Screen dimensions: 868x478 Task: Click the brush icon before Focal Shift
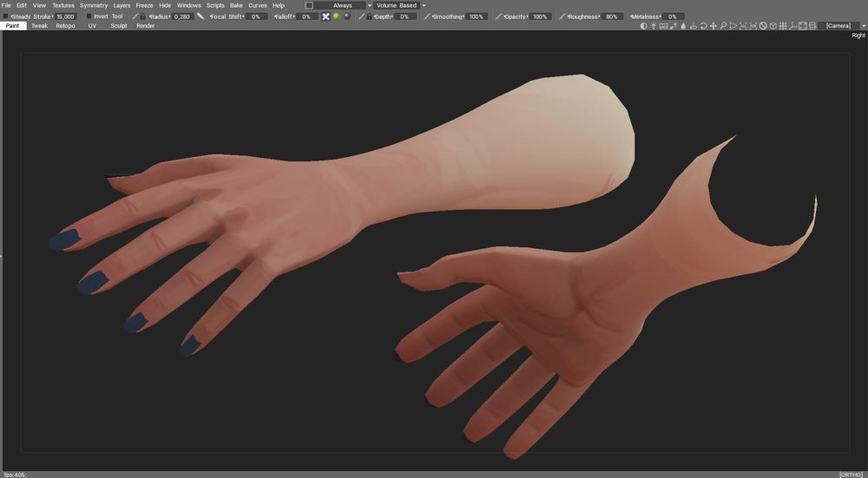point(201,16)
